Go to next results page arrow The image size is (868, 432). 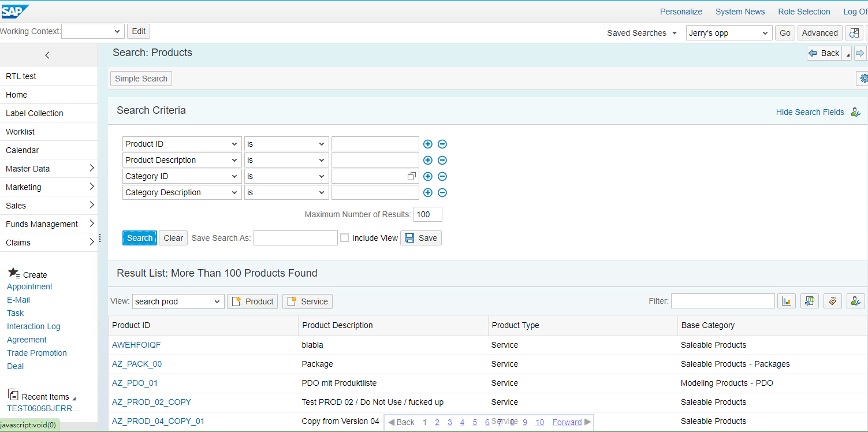click(587, 422)
